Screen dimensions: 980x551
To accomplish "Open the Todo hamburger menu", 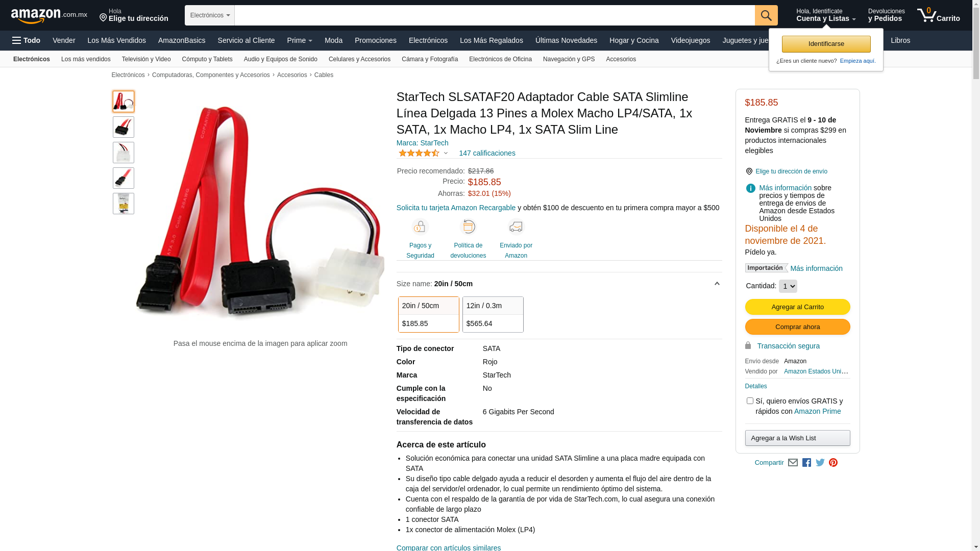I will point(27,40).
